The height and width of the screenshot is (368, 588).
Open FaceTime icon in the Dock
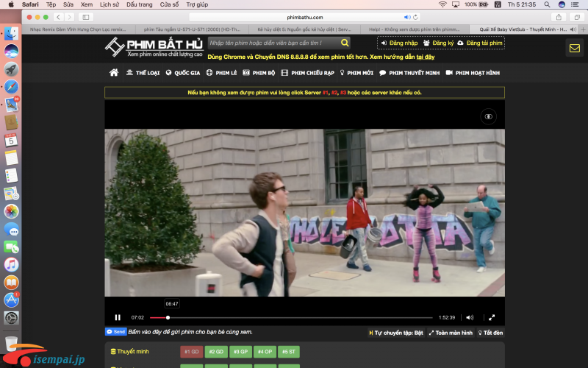(11, 247)
